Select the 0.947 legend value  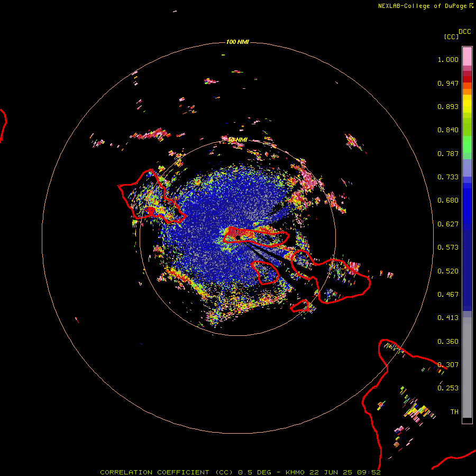(x=448, y=83)
